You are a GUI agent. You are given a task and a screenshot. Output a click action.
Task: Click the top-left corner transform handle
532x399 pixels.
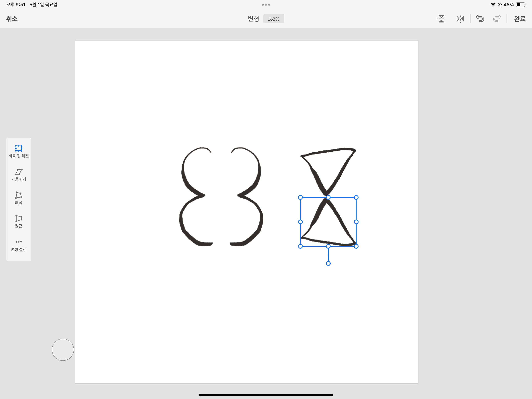(300, 198)
